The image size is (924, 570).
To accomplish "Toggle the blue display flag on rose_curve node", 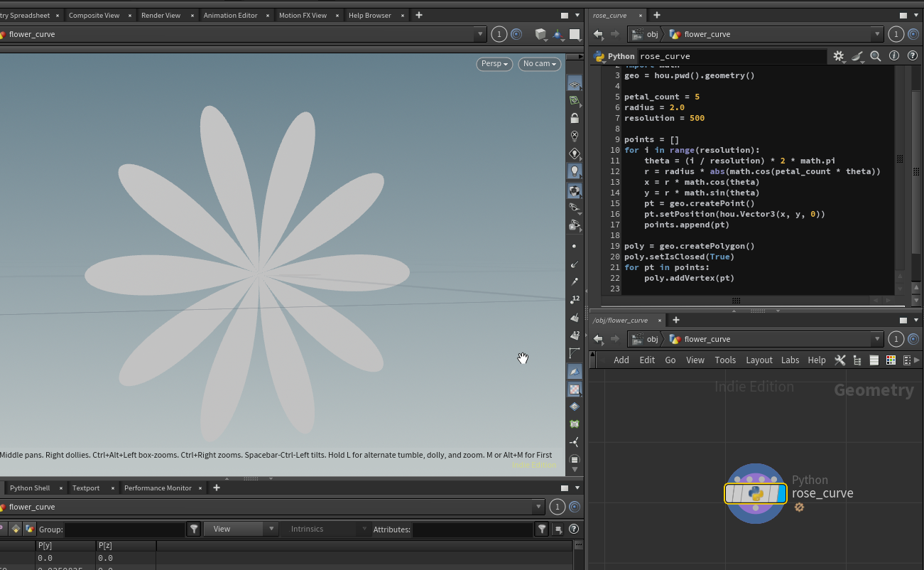I will pyautogui.click(x=781, y=493).
